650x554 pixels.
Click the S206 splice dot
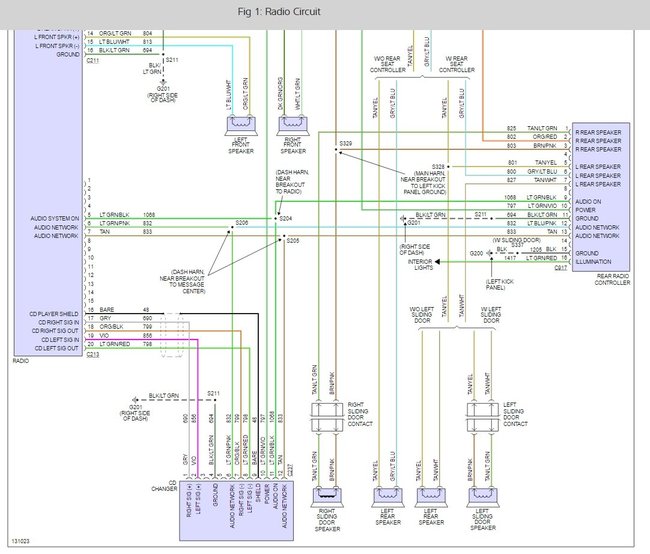232,227
